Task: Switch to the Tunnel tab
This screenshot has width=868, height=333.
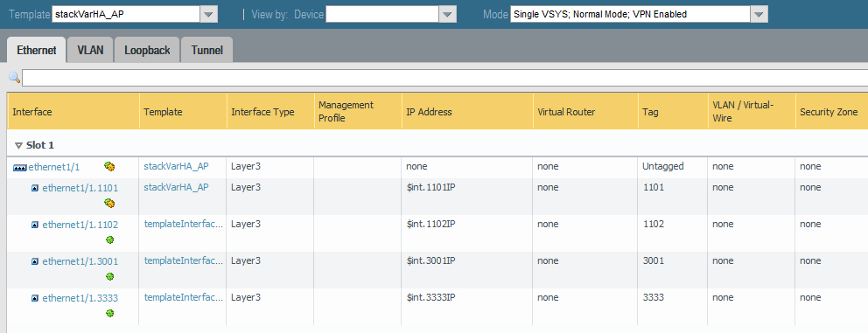Action: tap(207, 51)
